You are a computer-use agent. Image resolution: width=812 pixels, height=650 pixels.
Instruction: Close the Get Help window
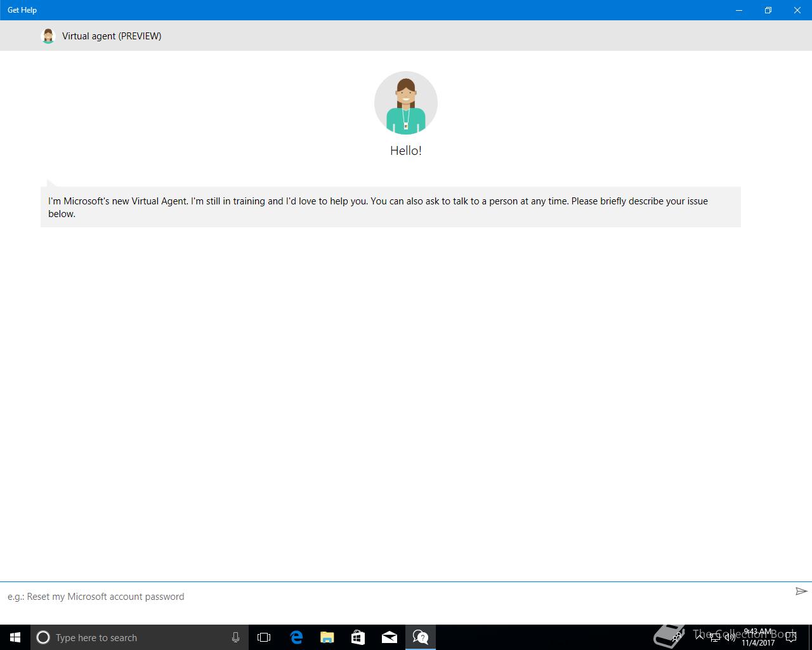pyautogui.click(x=797, y=10)
